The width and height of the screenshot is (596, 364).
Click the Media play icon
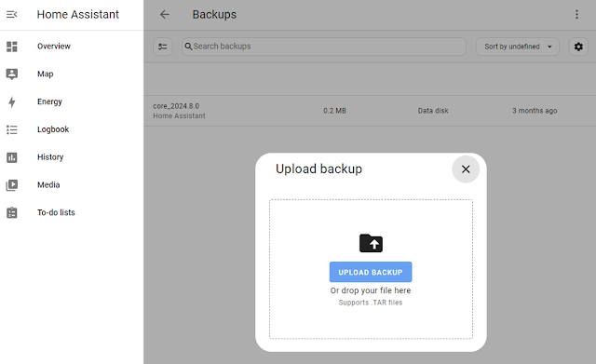click(12, 185)
